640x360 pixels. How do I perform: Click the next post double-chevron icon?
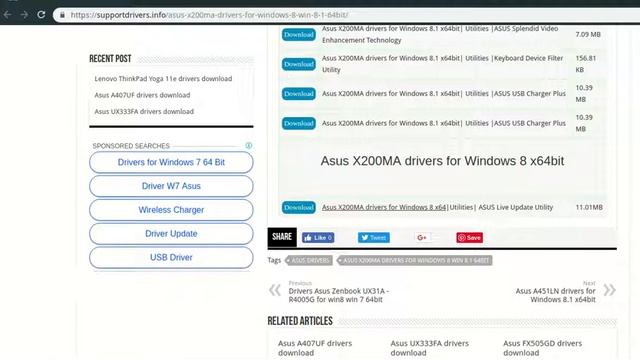tap(609, 290)
